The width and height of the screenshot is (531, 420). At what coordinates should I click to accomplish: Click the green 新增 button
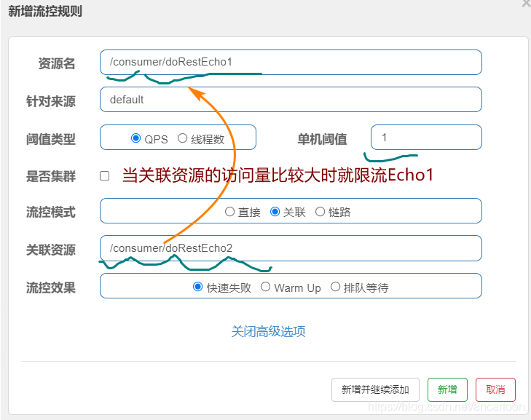point(447,389)
